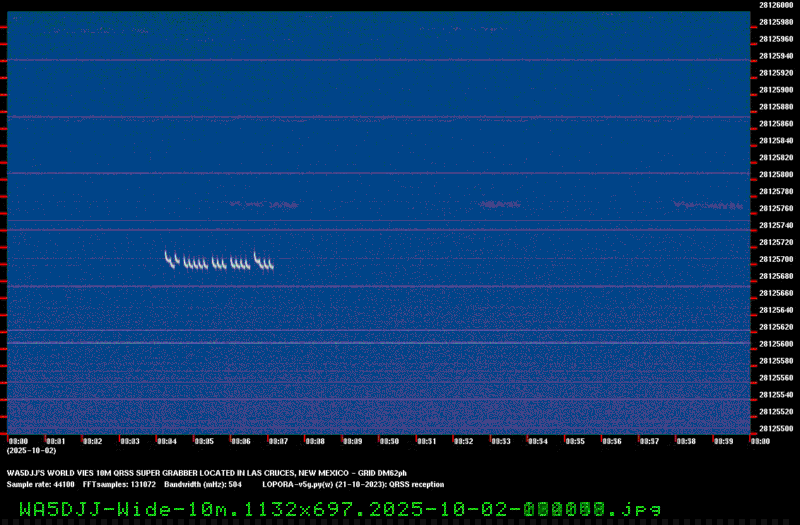This screenshot has height=525, width=800.
Task: Click the 00:04 time axis marker
Action: click(167, 441)
